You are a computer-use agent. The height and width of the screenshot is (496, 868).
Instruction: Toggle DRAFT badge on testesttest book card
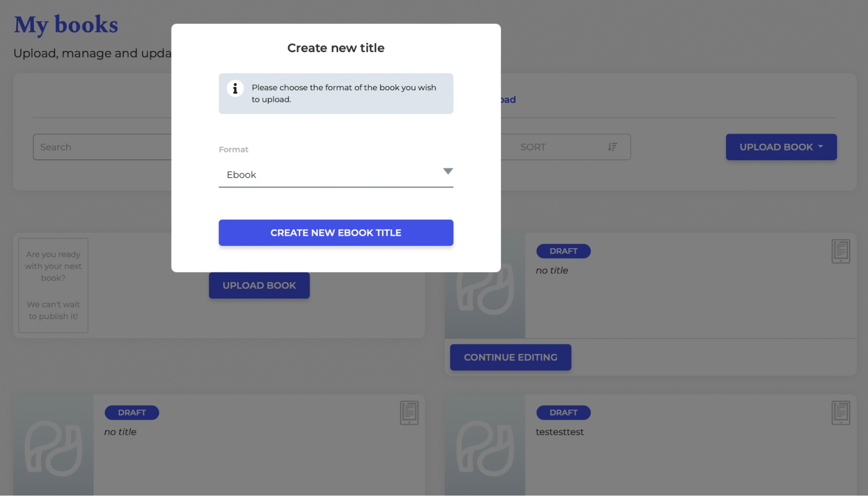563,412
